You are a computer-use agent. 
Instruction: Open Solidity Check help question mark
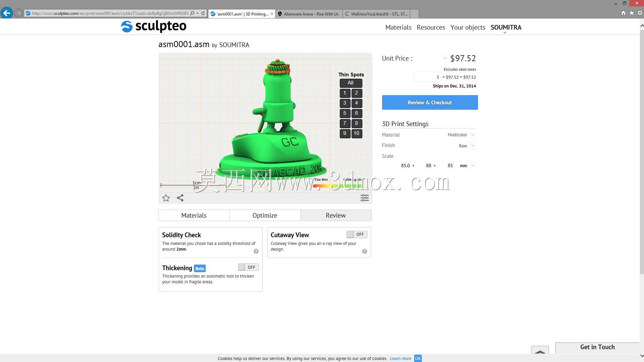256,251
